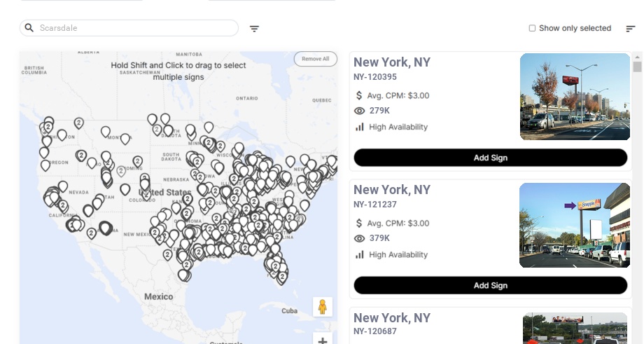The image size is (644, 344).
Task: Click the Street View pegman icon
Action: 322,307
